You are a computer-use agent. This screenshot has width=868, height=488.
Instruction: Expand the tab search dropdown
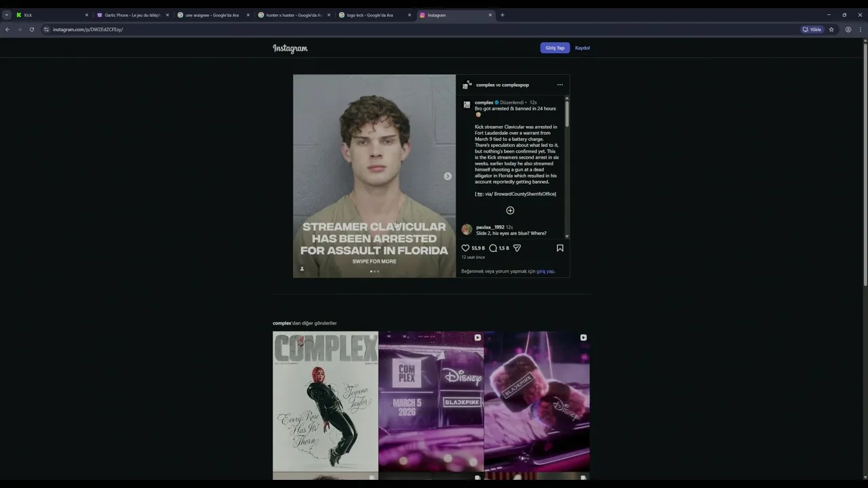pos(7,15)
